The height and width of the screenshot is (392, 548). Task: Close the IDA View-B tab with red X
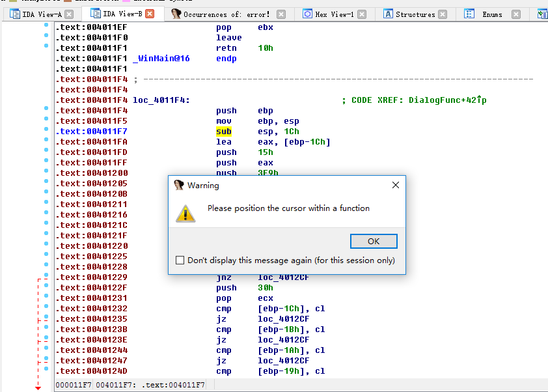point(150,14)
